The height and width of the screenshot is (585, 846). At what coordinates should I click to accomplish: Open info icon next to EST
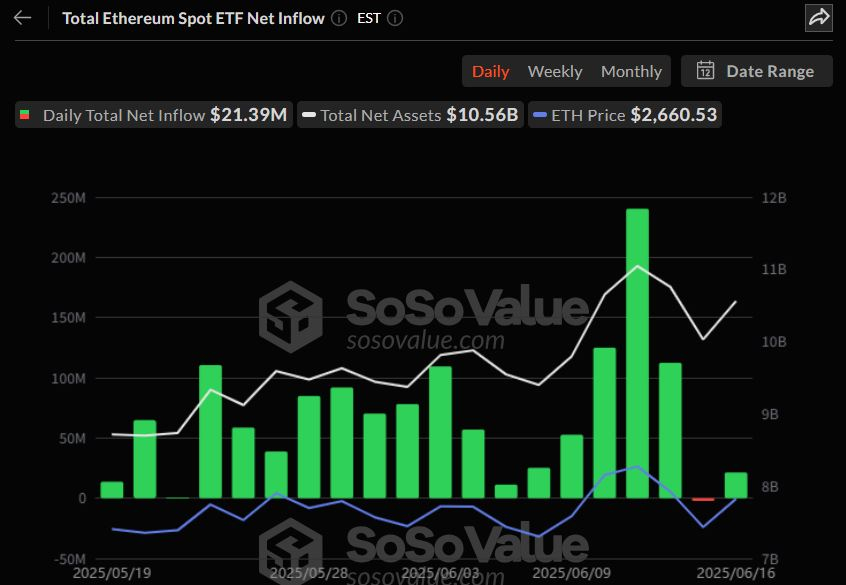pyautogui.click(x=395, y=18)
